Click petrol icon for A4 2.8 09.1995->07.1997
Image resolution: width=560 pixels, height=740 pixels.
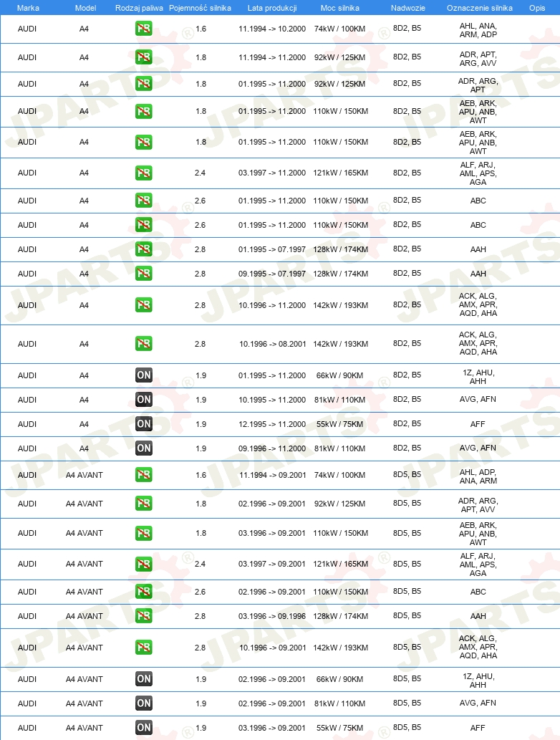coord(143,274)
